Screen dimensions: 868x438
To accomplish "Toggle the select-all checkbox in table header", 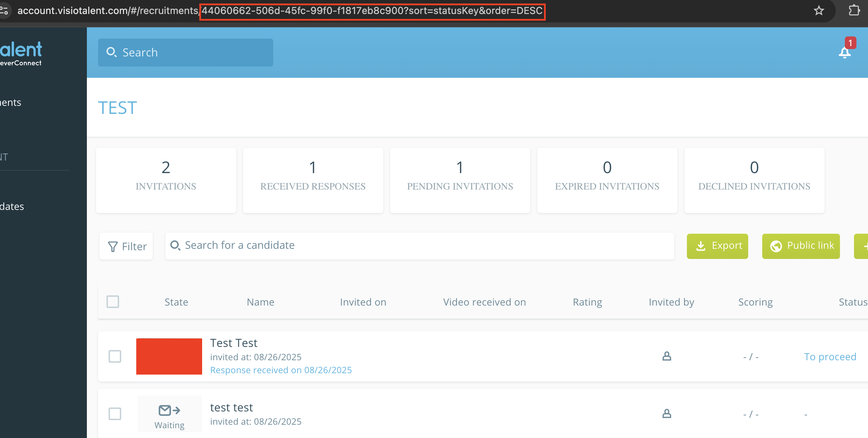I will pos(113,302).
